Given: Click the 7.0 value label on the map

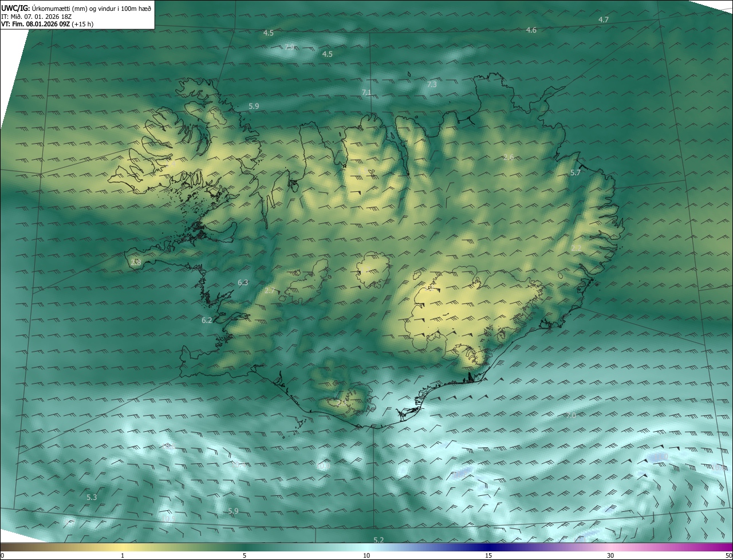Looking at the screenshot, I should click(570, 415).
